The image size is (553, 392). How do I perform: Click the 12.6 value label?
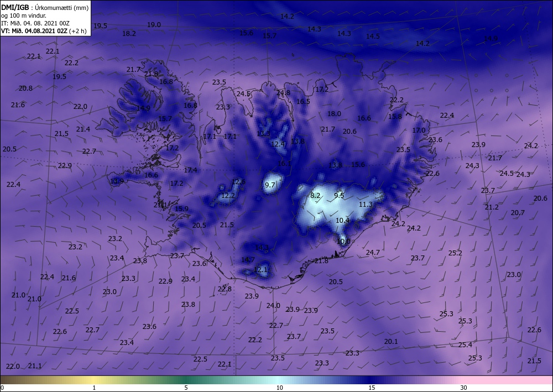[x=238, y=181]
